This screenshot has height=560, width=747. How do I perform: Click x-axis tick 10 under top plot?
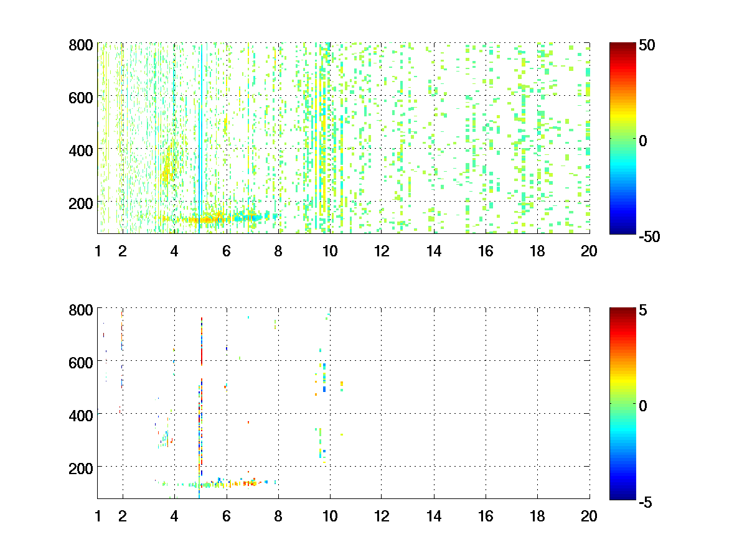click(330, 251)
